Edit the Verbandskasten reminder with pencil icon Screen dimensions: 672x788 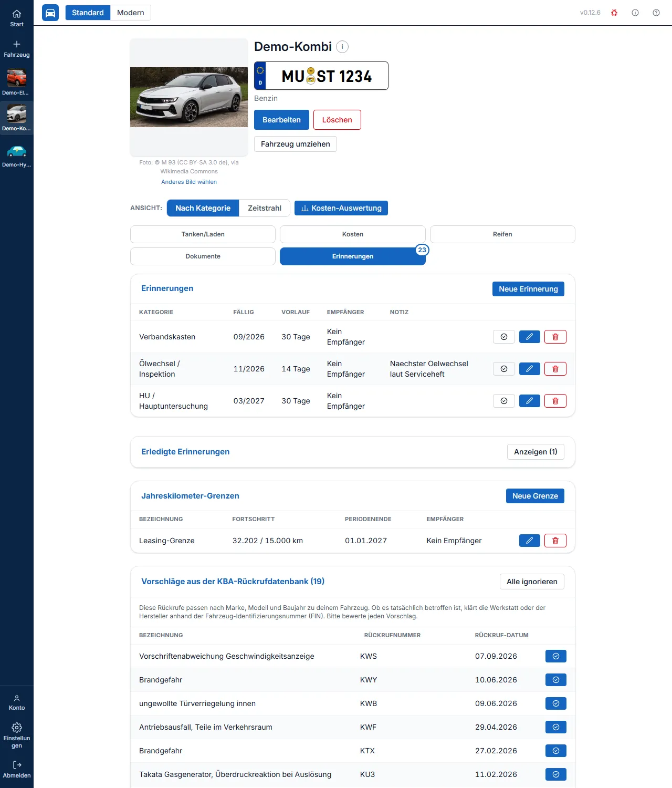(530, 337)
